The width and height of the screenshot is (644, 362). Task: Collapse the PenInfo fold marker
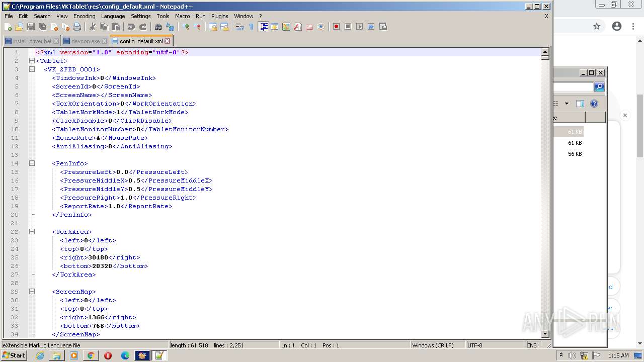coord(32,163)
